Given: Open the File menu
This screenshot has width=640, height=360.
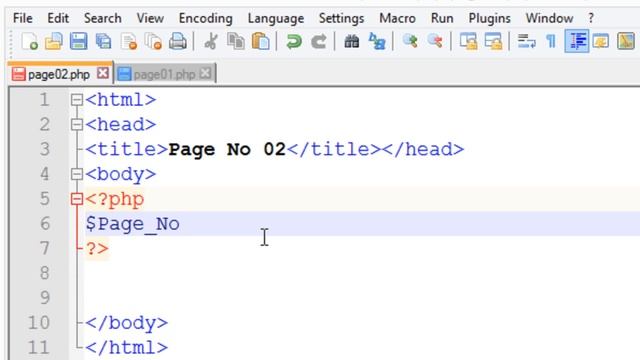Looking at the screenshot, I should tap(23, 18).
